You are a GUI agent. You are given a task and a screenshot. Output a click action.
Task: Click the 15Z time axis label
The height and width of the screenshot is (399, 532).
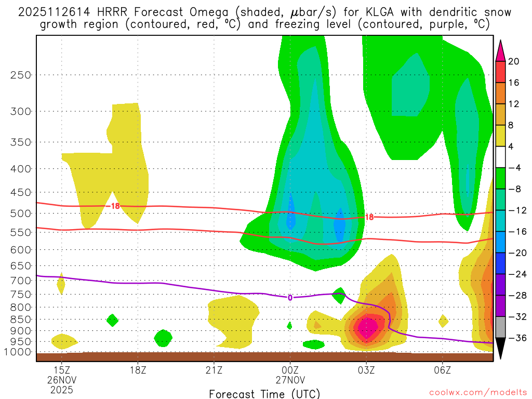pos(62,370)
